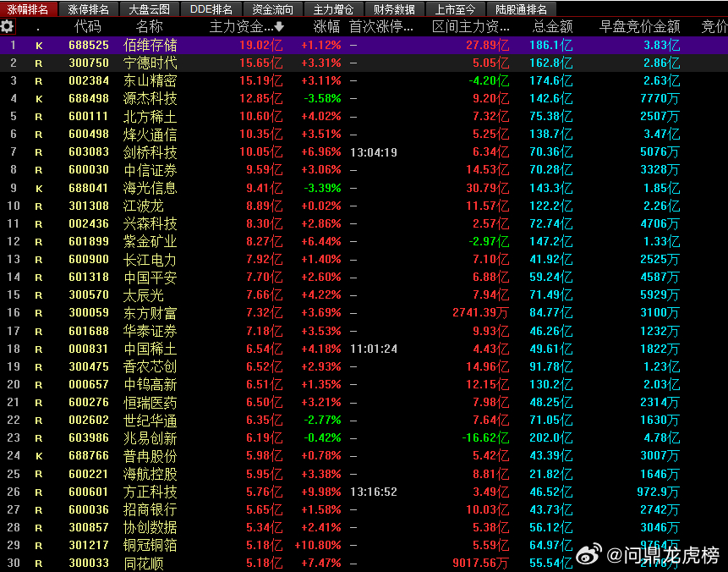Select the stock name 兴森科技

pyautogui.click(x=150, y=224)
